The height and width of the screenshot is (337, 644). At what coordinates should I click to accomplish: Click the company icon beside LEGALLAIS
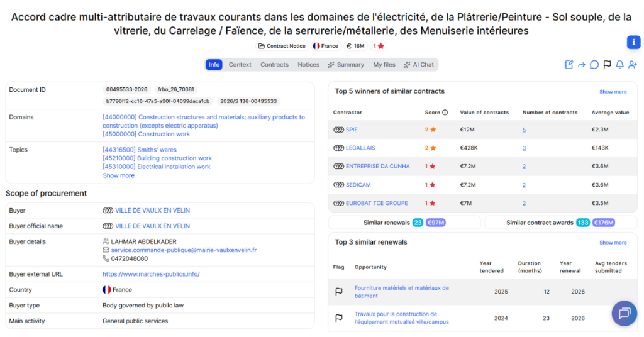pyautogui.click(x=338, y=148)
